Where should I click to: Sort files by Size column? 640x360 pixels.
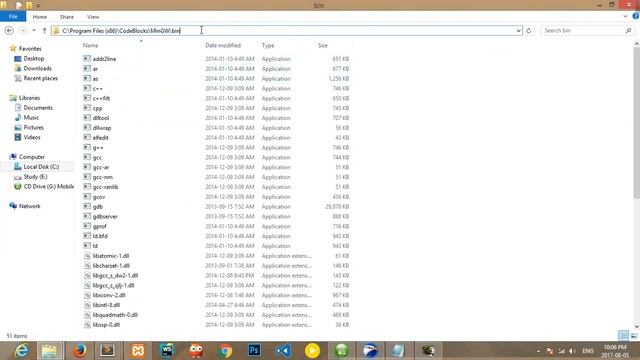click(322, 45)
